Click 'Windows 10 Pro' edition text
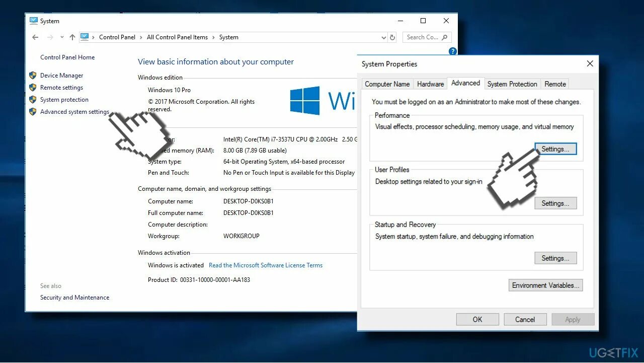 169,90
